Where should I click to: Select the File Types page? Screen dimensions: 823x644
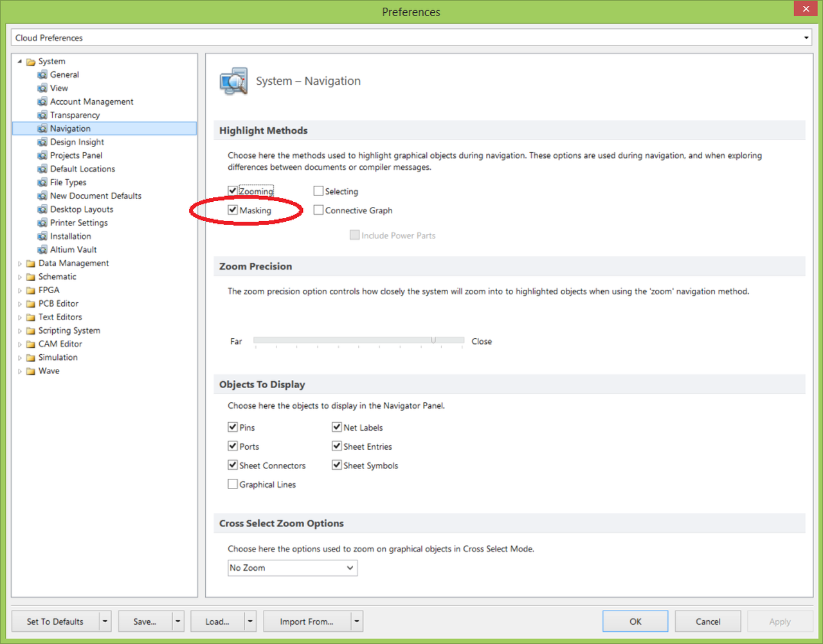pyautogui.click(x=68, y=183)
